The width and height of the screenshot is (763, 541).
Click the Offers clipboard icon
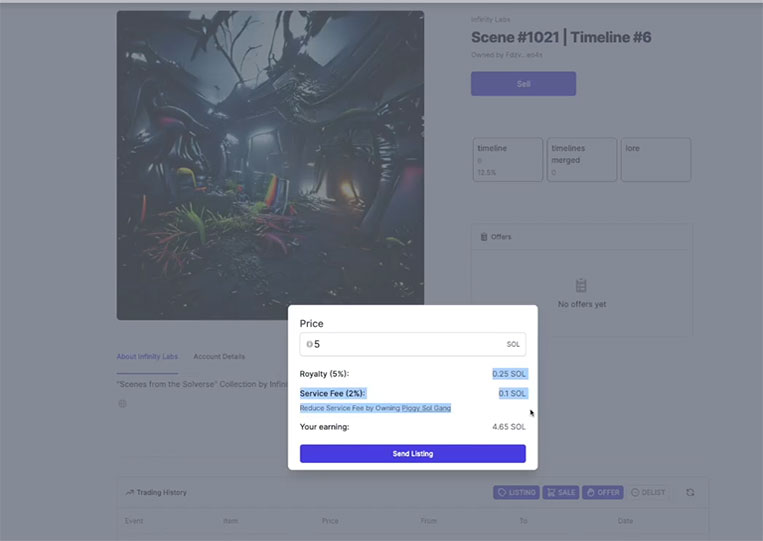pos(484,237)
